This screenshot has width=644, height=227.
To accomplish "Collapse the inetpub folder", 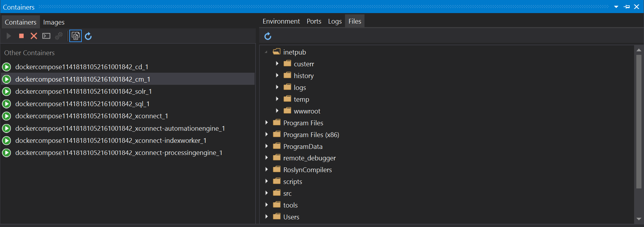I will (x=266, y=52).
